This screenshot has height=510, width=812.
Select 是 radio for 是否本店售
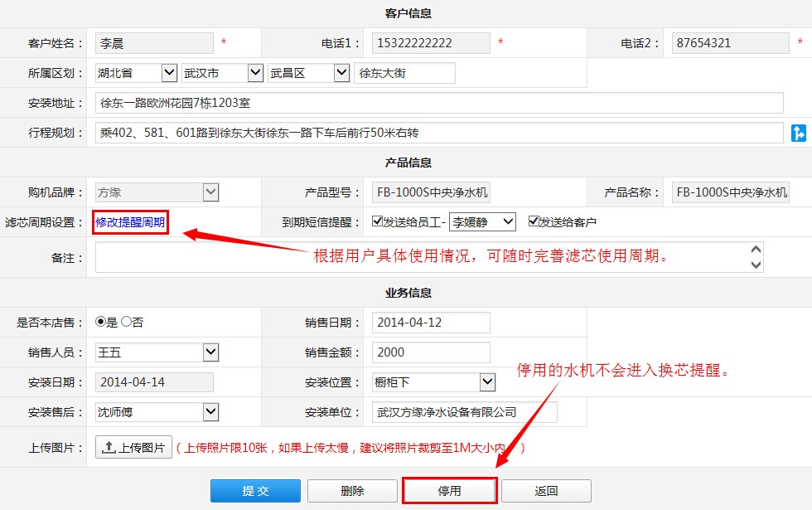[x=101, y=322]
